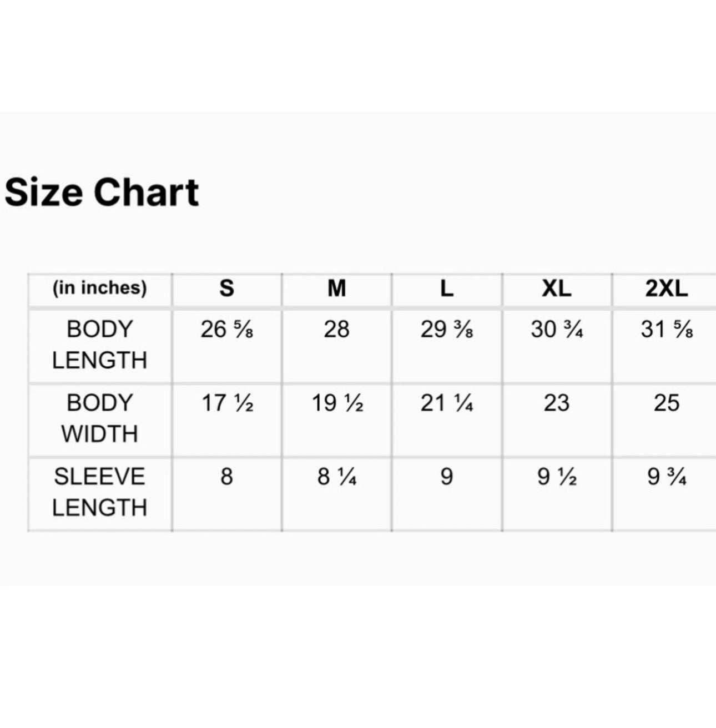Click the BODY LENGTH row label

(100, 345)
